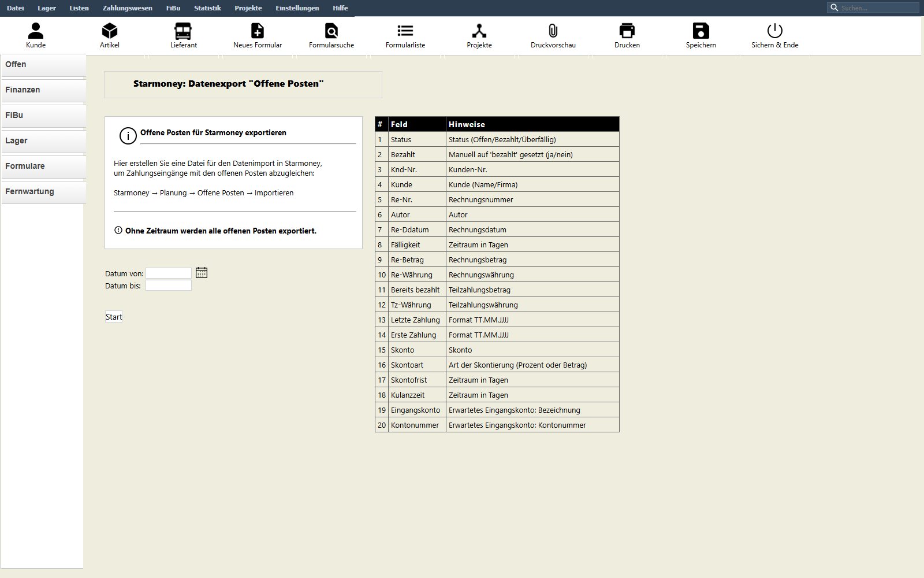Expand the Finanzen sidebar section
Screen dimensions: 924x578
coord(43,90)
